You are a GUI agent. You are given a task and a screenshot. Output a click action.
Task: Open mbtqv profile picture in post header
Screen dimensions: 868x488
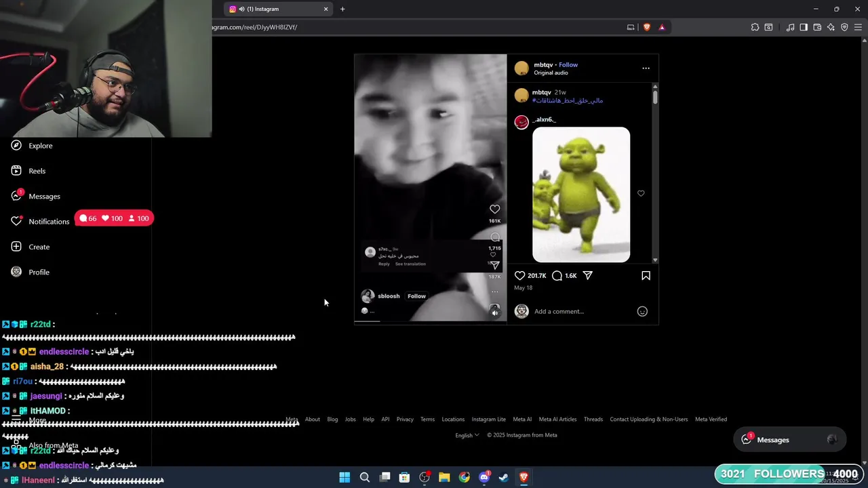coord(521,68)
